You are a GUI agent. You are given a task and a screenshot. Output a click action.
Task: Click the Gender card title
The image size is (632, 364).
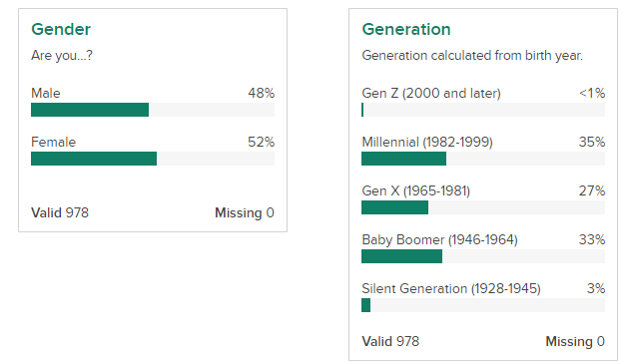click(x=61, y=29)
